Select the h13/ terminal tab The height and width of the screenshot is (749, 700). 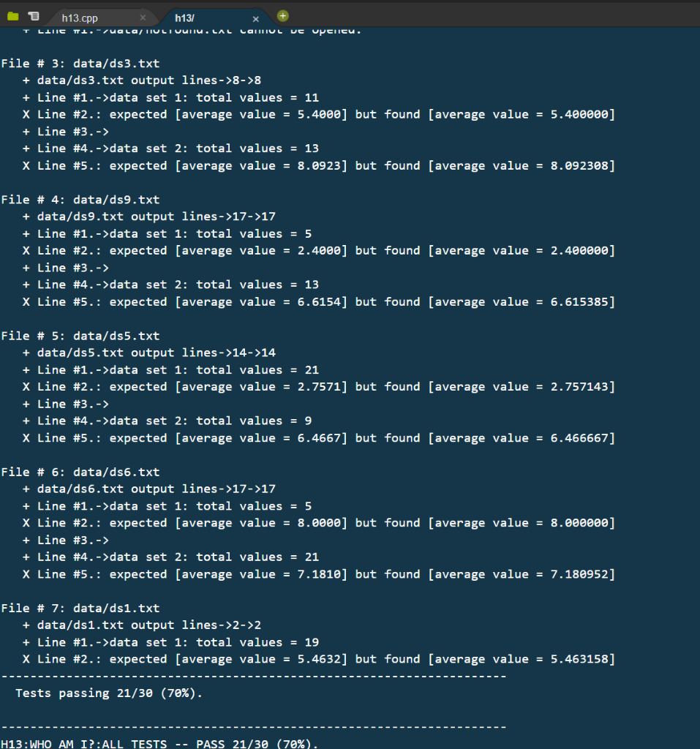[185, 17]
